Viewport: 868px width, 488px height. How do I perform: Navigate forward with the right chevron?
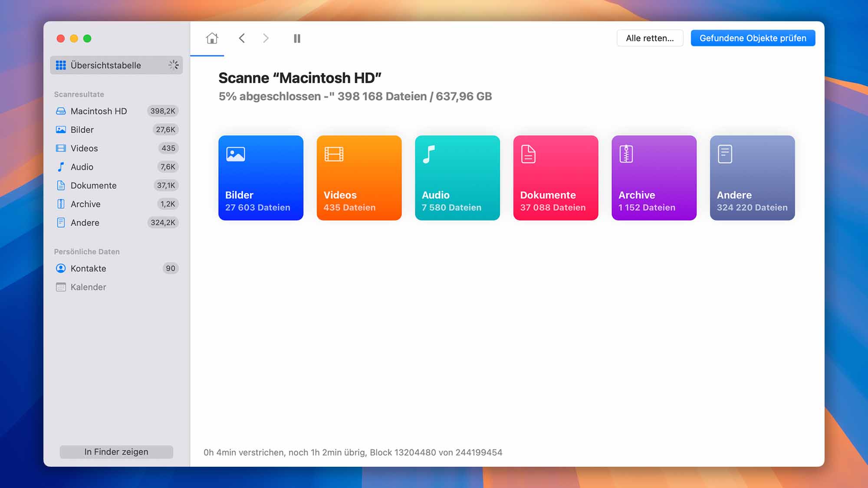click(x=266, y=38)
